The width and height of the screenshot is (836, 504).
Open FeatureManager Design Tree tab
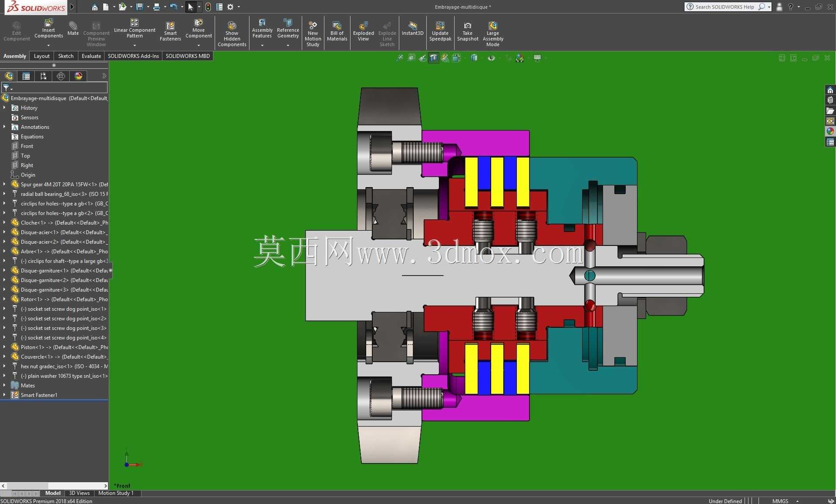(9, 76)
